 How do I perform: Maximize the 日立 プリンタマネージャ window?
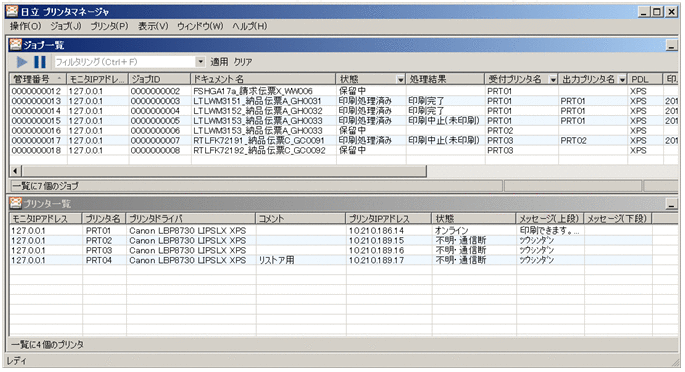click(657, 12)
